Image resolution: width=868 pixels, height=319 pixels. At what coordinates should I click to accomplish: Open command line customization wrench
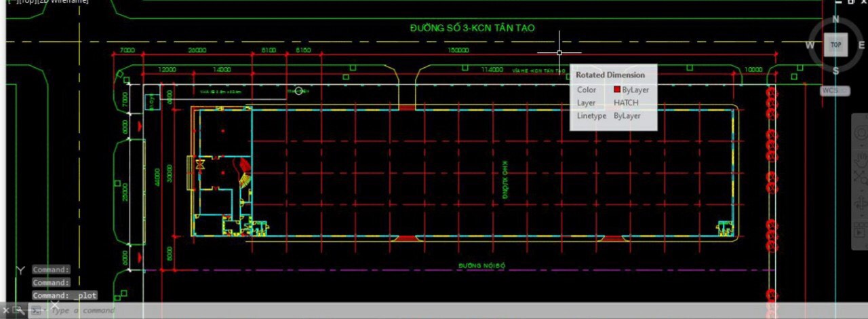(x=20, y=311)
